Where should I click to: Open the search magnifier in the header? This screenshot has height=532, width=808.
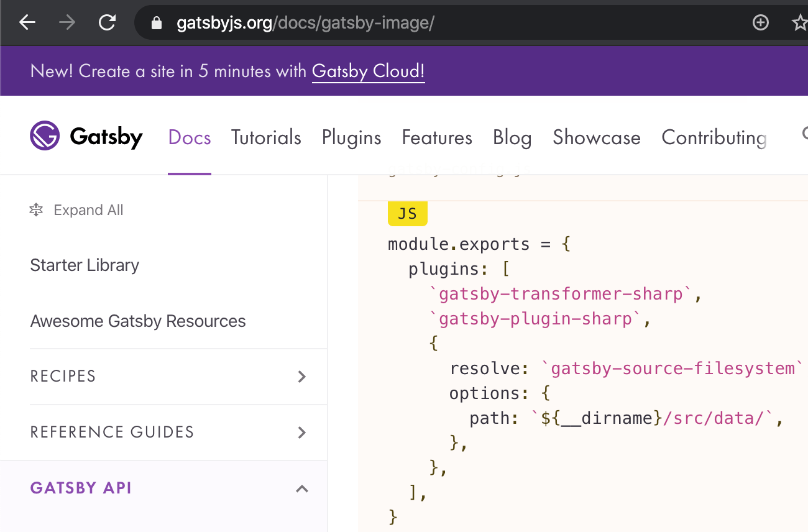[804, 134]
